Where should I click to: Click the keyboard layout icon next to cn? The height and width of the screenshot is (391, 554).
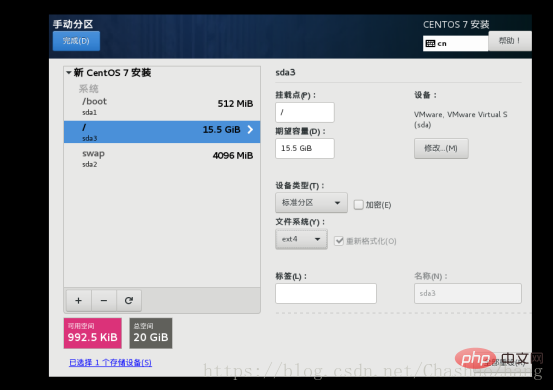tap(430, 43)
